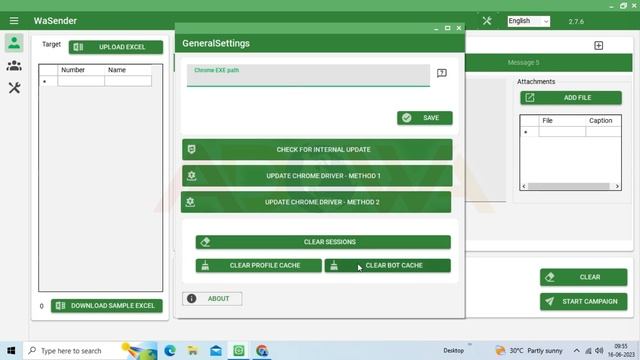Click the File column header in attachments
The image size is (640, 360).
coord(562,121)
